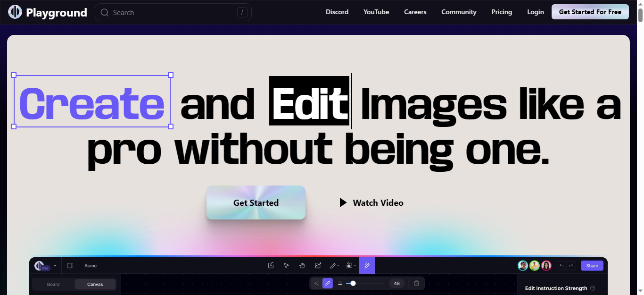Click the Watch Video button

372,202
